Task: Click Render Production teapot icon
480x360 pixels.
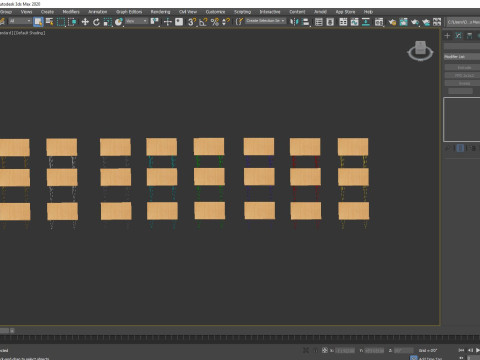Action: point(415,22)
